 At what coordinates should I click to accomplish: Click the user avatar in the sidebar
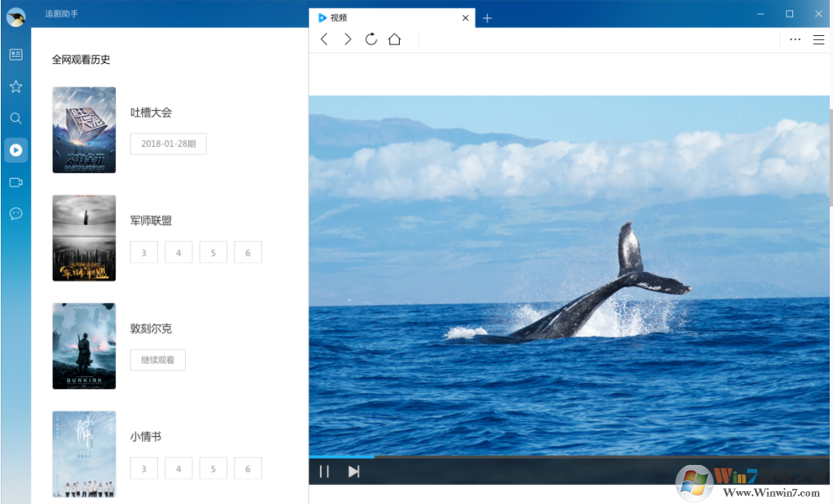(15, 16)
